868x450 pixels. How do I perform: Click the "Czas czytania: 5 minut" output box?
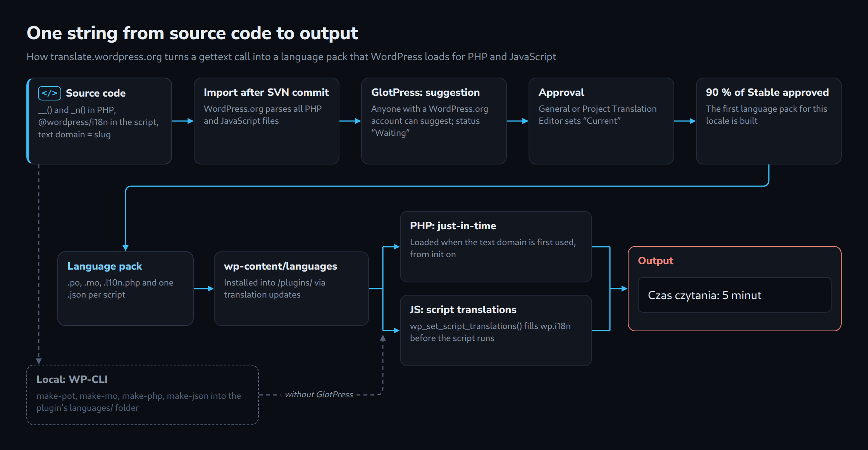coord(735,295)
